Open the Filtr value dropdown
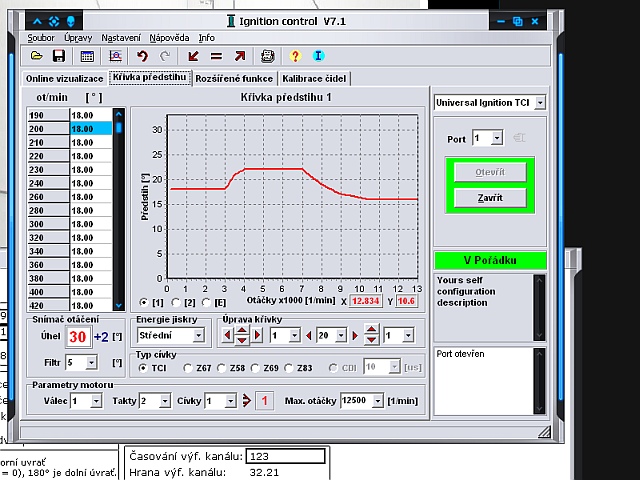This screenshot has height=480, width=640. click(91, 362)
